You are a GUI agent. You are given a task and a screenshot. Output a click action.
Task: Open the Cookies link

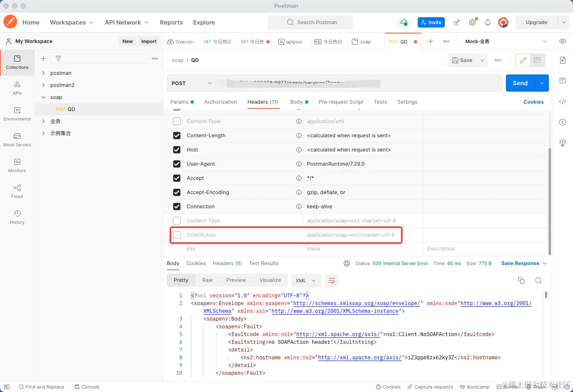[x=533, y=102]
